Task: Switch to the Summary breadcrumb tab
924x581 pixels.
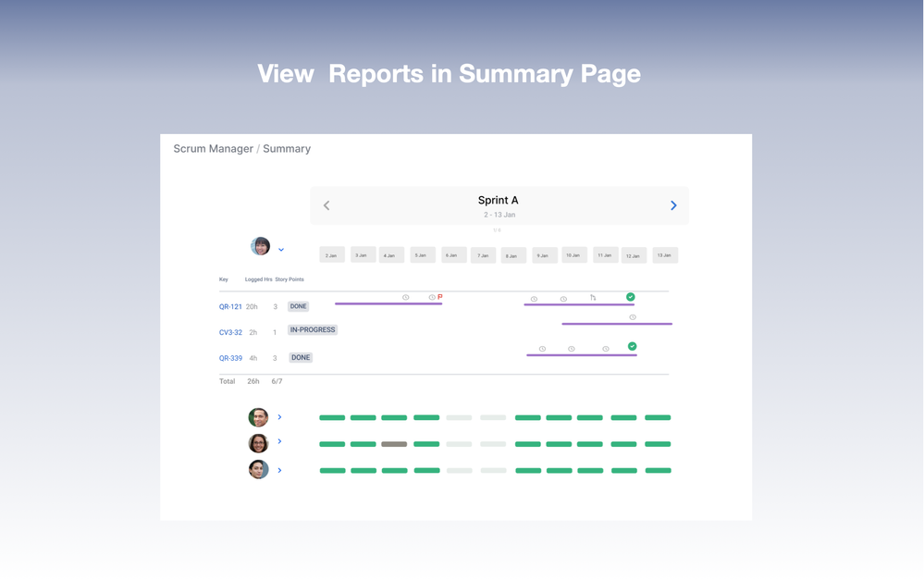Action: [x=287, y=148]
